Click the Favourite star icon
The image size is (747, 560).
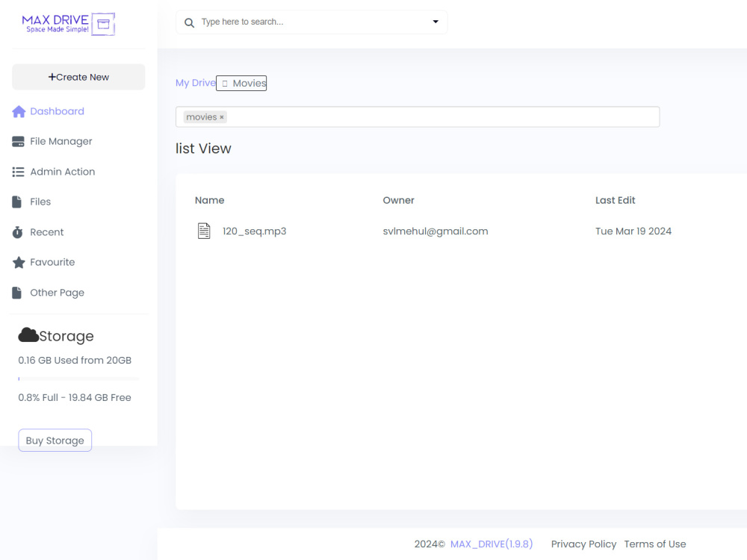[19, 262]
